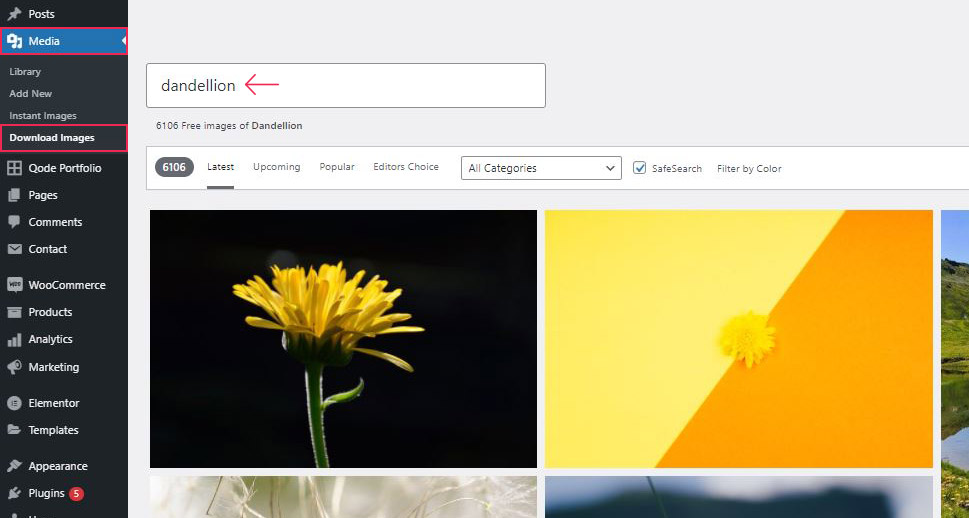
Task: Click the Marketing megaphone icon
Action: pos(14,367)
